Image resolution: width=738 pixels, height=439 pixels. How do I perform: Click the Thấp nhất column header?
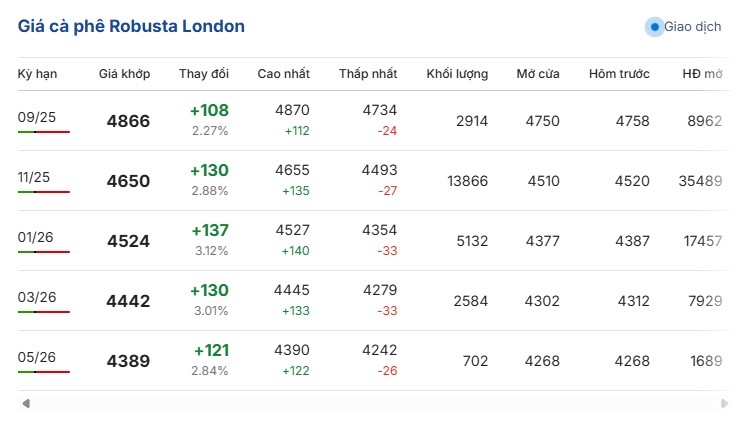(x=368, y=74)
